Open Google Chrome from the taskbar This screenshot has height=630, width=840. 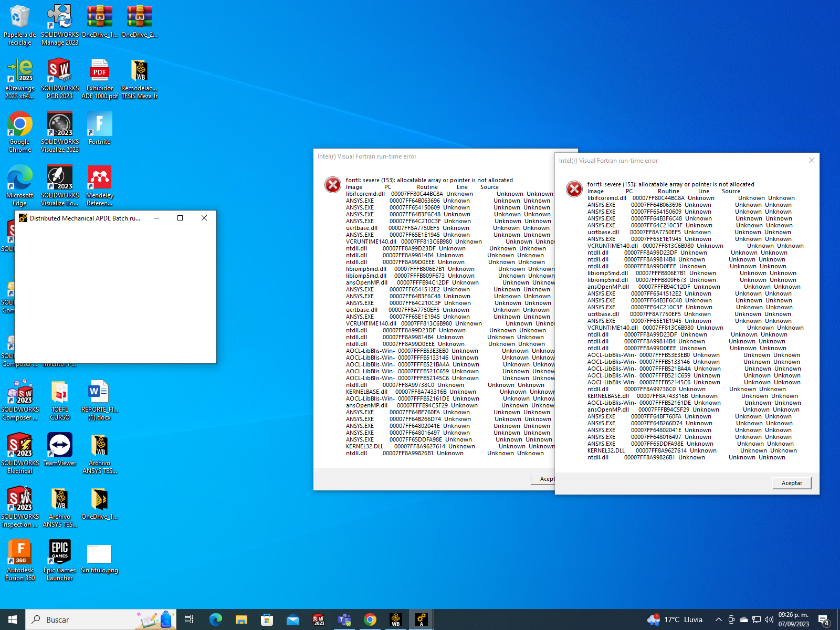[x=370, y=619]
